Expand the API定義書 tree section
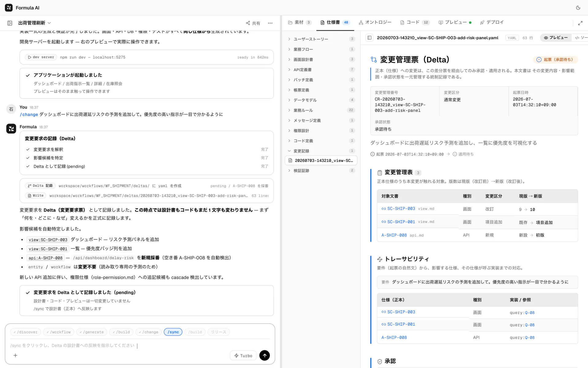The image size is (588, 368). 321,70
